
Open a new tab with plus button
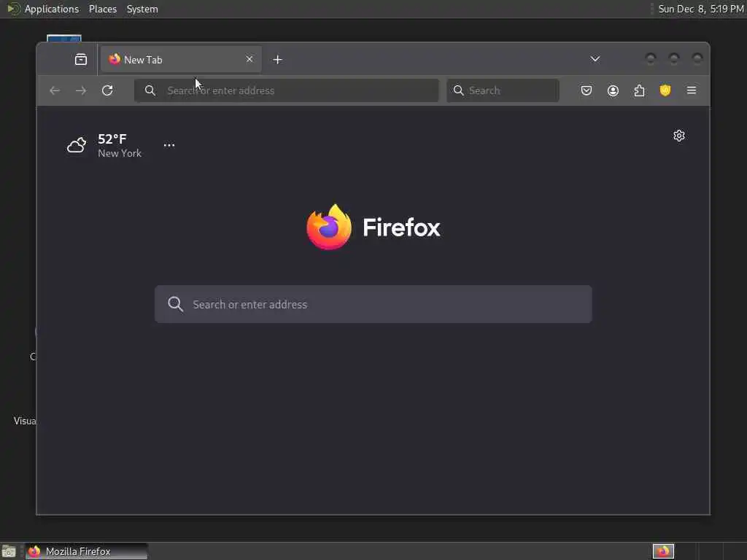(x=278, y=60)
